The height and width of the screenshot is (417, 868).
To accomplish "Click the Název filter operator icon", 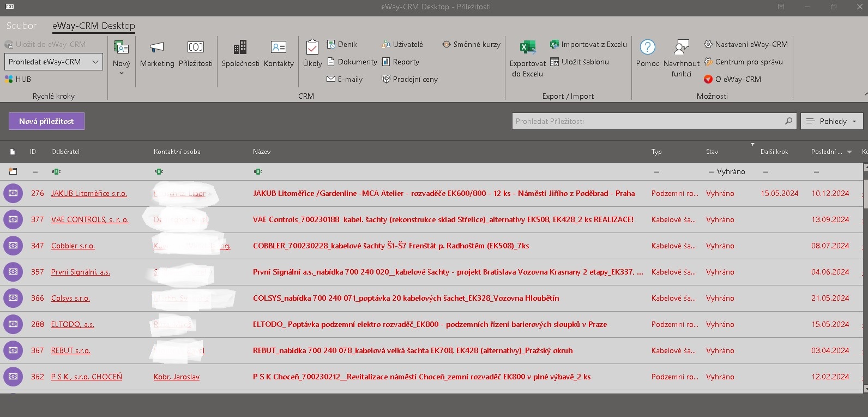I will coord(258,171).
